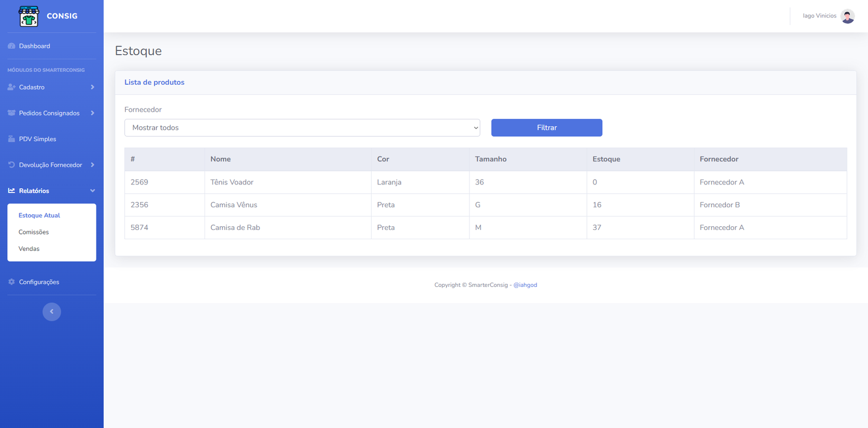This screenshot has height=428, width=868.
Task: Click the Dashboard gauge icon
Action: (x=11, y=46)
